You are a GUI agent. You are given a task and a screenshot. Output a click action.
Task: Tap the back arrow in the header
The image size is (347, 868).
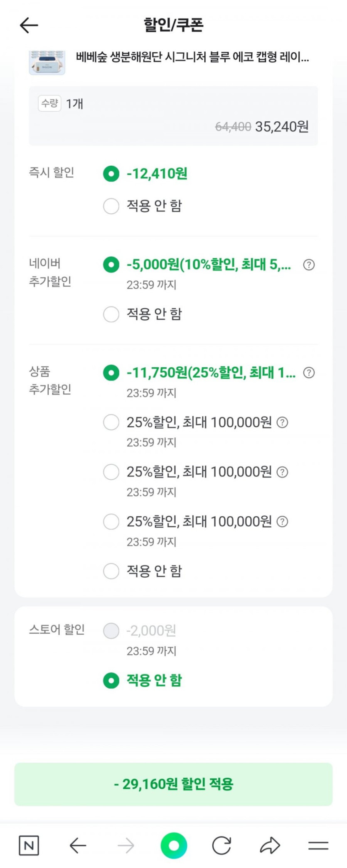(x=29, y=25)
